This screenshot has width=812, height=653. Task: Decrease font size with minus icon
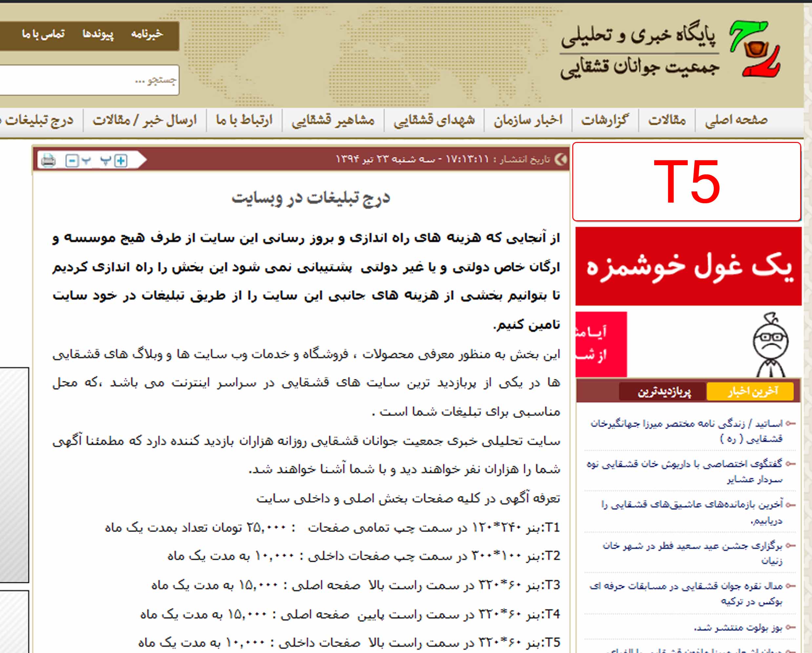pyautogui.click(x=72, y=161)
